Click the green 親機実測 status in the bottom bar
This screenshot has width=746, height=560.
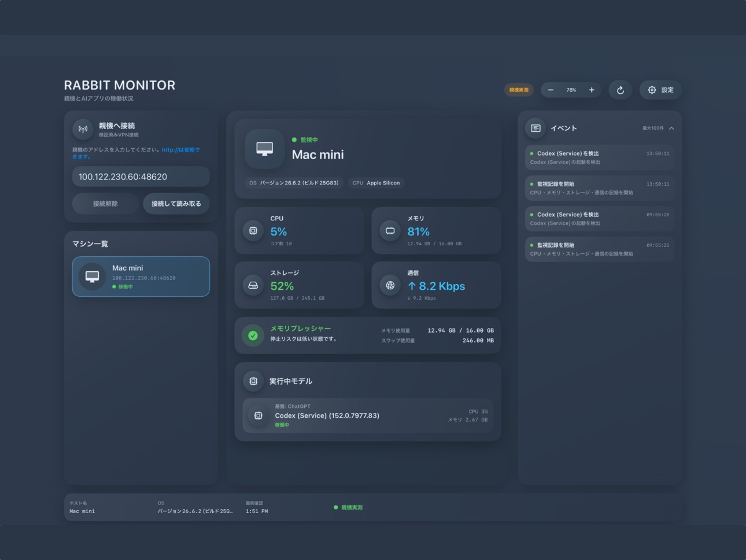coord(348,507)
